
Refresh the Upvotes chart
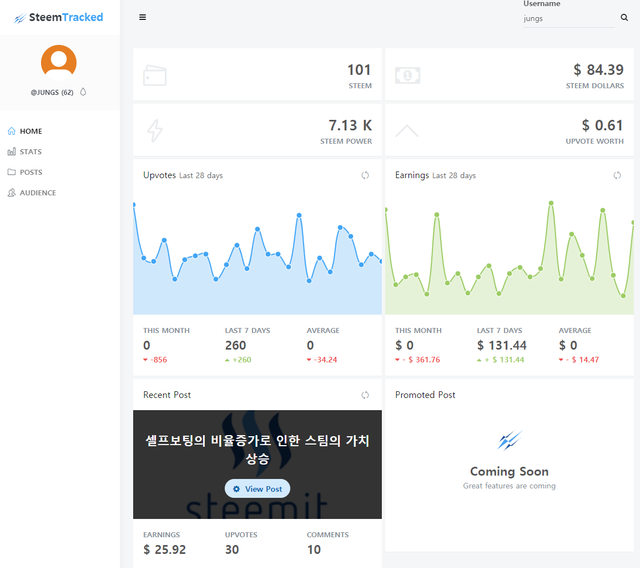click(365, 175)
